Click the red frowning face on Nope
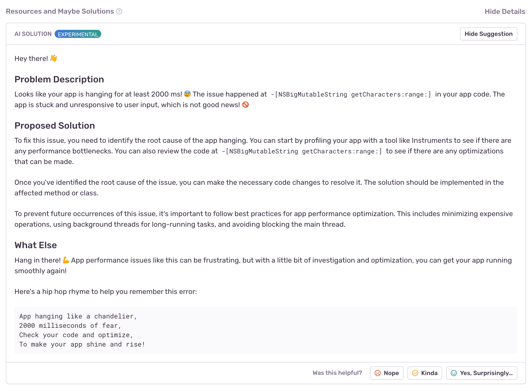Viewport: 532px width, 392px height. (x=377, y=373)
